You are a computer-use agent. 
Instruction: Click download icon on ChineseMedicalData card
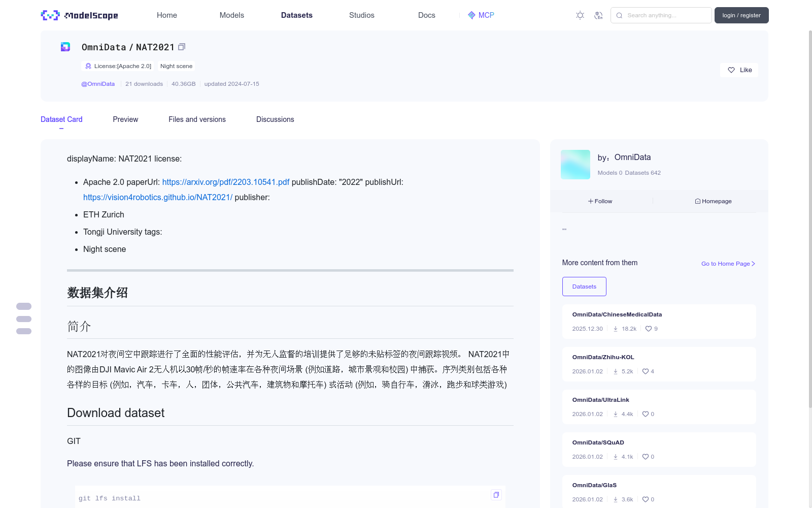pos(616,329)
